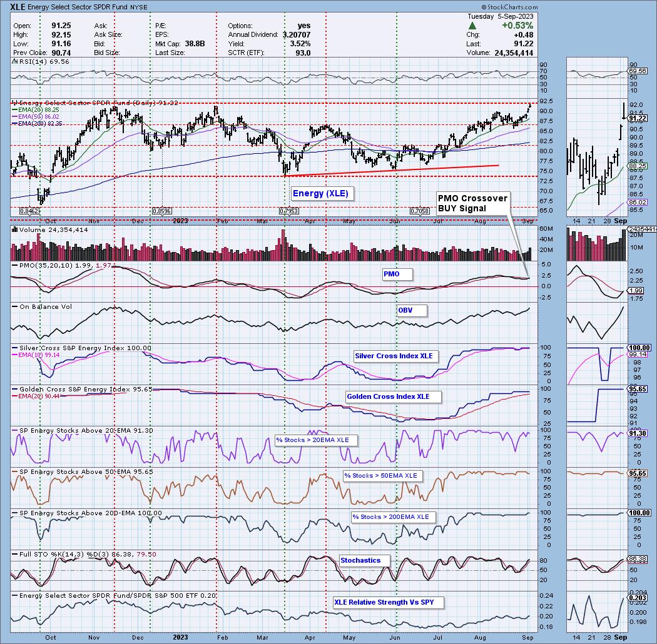Click the 'RSI(14) 69.56' indicator legend
657x644 pixels.
(x=41, y=61)
